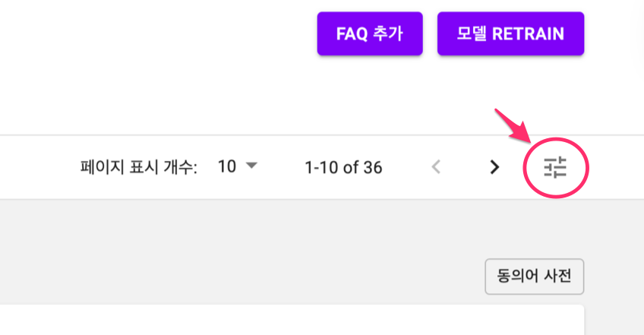644x335 pixels.
Task: Open the 동의어 사전 button
Action: 535,277
